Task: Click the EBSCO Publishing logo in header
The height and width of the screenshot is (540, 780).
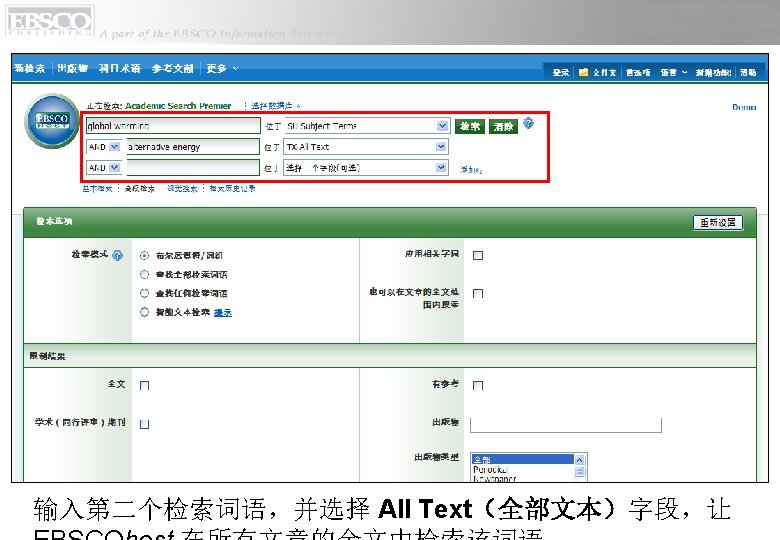Action: (x=49, y=21)
